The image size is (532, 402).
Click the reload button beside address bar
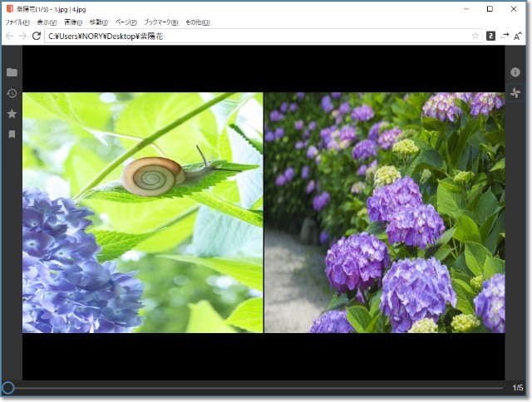[x=37, y=37]
